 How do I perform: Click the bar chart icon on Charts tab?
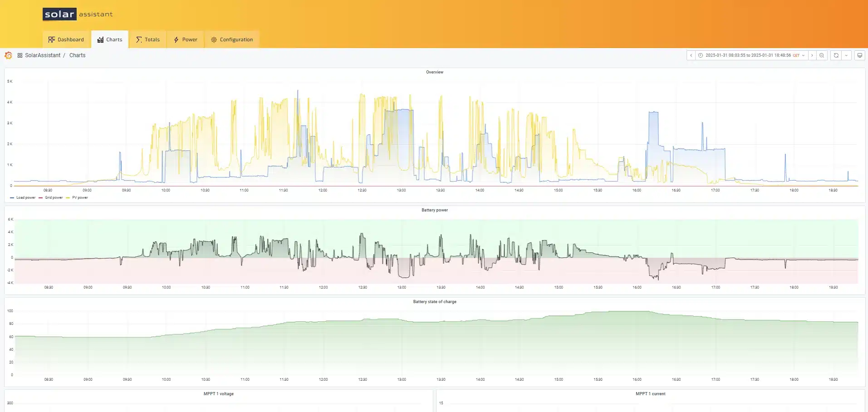[101, 39]
